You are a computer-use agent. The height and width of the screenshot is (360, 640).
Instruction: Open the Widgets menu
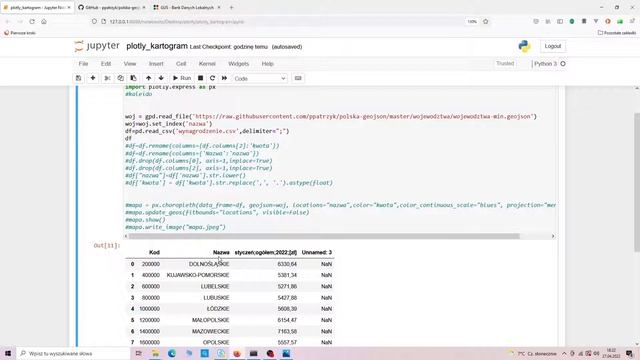[x=238, y=64]
